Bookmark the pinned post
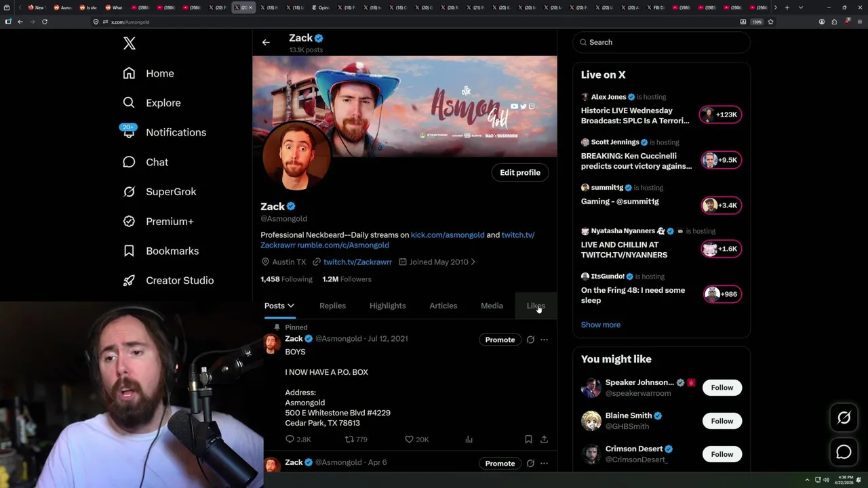This screenshot has width=868, height=488. (528, 439)
